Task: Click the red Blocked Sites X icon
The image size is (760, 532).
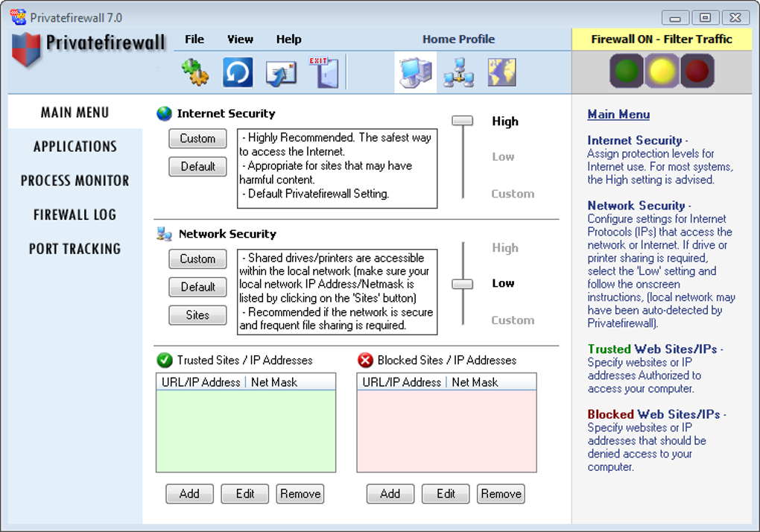Action: click(x=365, y=360)
